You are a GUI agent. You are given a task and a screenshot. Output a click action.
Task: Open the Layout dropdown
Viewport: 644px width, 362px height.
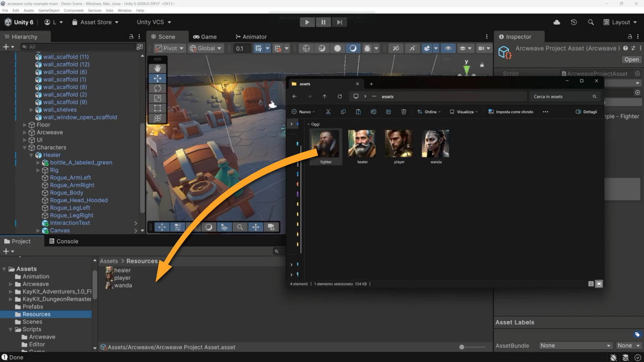[x=620, y=22]
